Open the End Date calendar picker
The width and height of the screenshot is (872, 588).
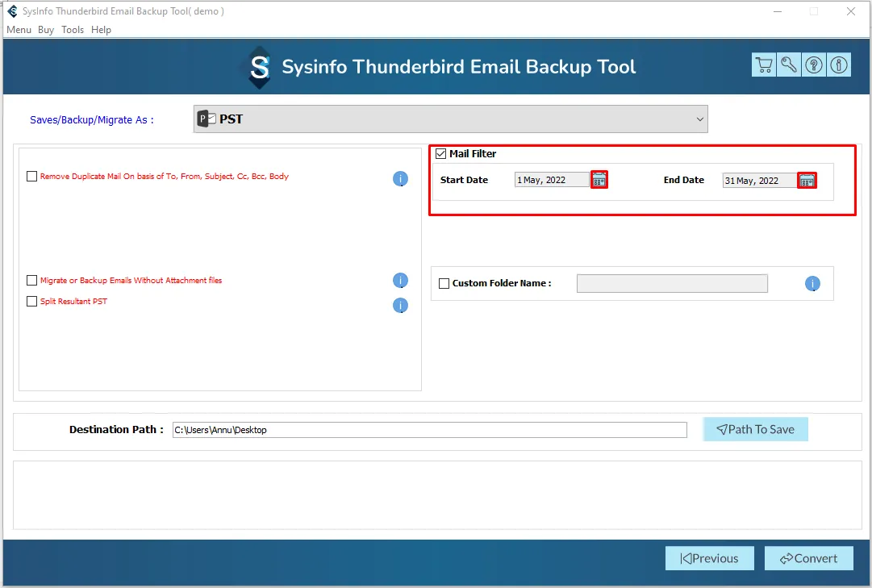click(807, 180)
